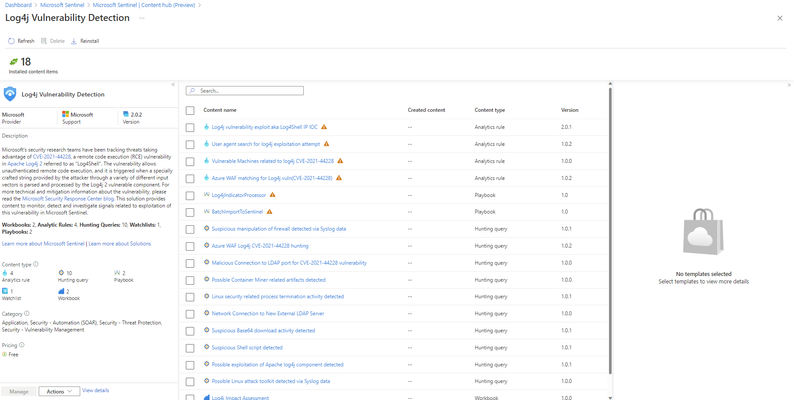Open the CVE-2021-44228 link in description

pyautogui.click(x=52, y=157)
